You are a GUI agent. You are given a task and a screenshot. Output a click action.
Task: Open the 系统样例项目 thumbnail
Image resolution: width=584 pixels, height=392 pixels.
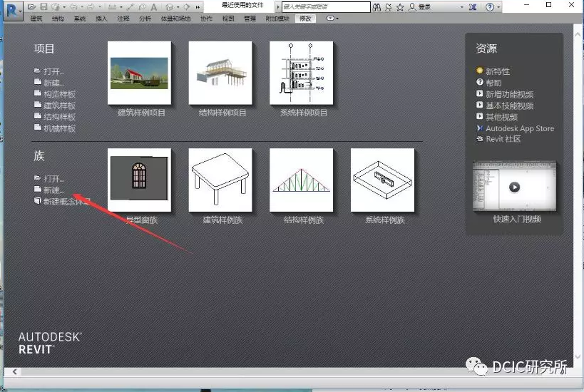coord(302,73)
